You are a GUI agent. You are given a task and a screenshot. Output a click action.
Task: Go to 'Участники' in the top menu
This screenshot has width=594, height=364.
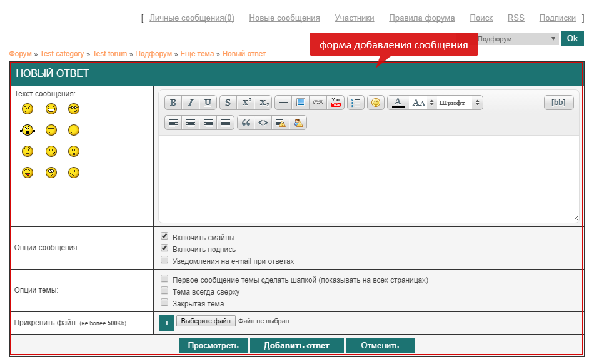point(354,18)
